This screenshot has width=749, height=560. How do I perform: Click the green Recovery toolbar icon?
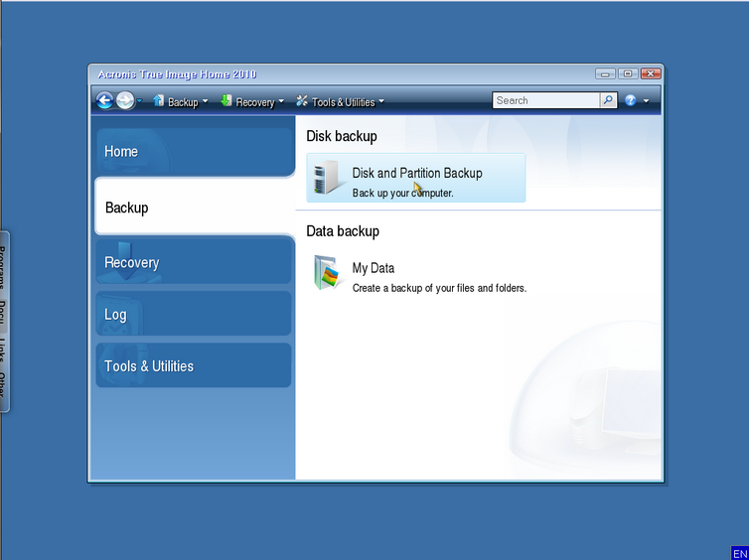[x=226, y=100]
